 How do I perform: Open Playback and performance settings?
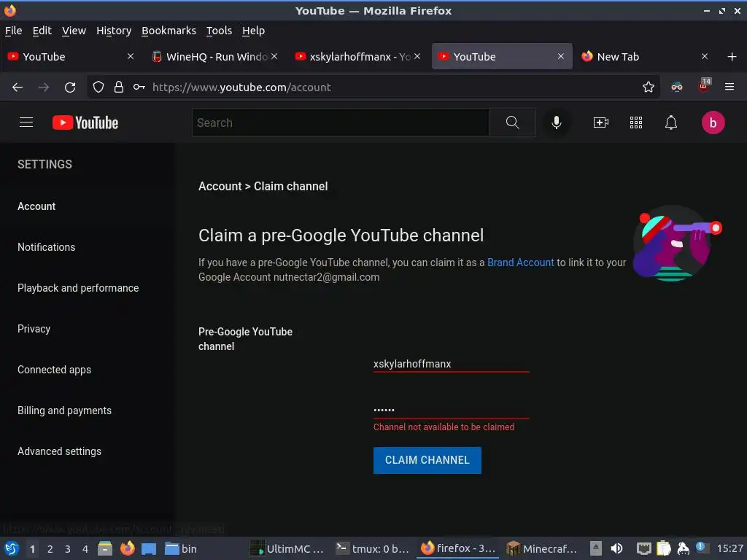pyautogui.click(x=78, y=288)
